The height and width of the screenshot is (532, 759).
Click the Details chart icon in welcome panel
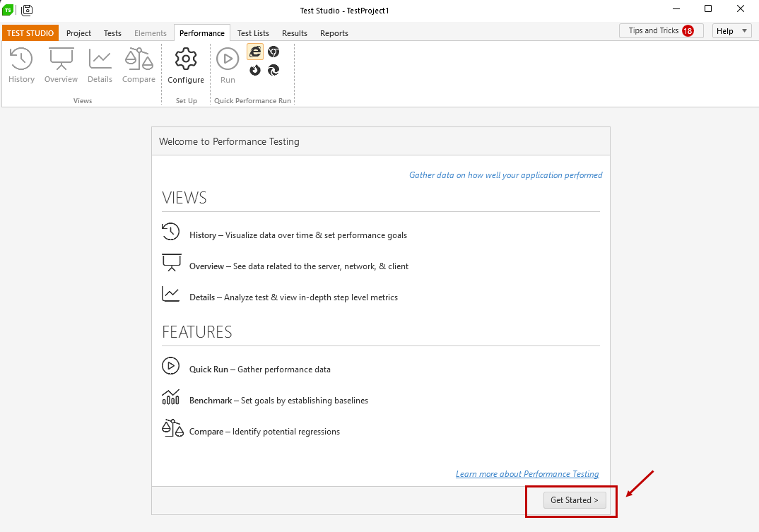point(170,294)
